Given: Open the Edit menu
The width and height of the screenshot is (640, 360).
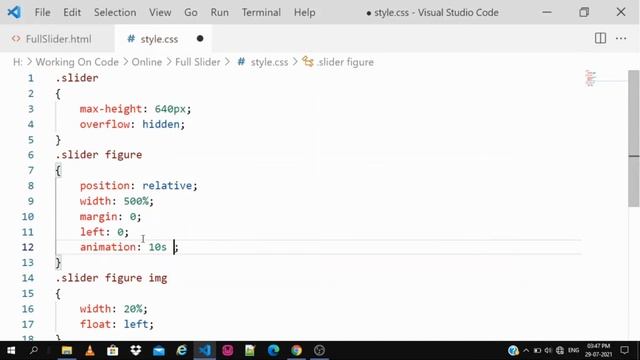Looking at the screenshot, I should tap(72, 12).
